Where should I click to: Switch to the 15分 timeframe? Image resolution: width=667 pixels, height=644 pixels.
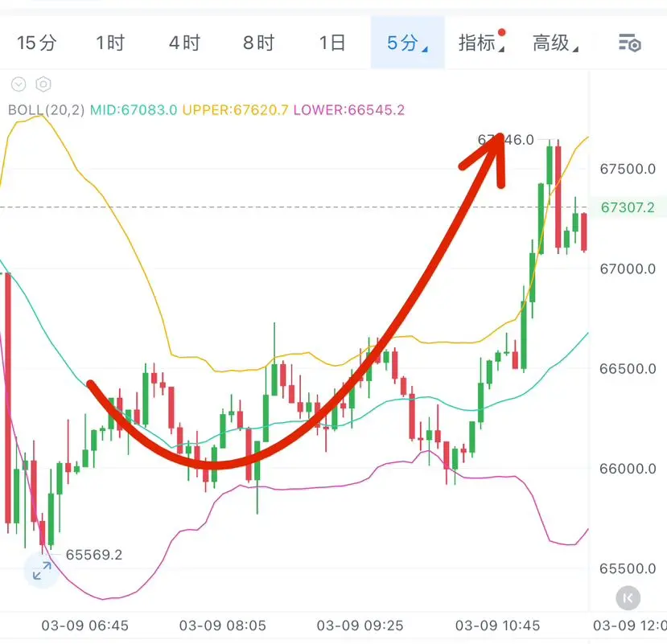pos(36,43)
